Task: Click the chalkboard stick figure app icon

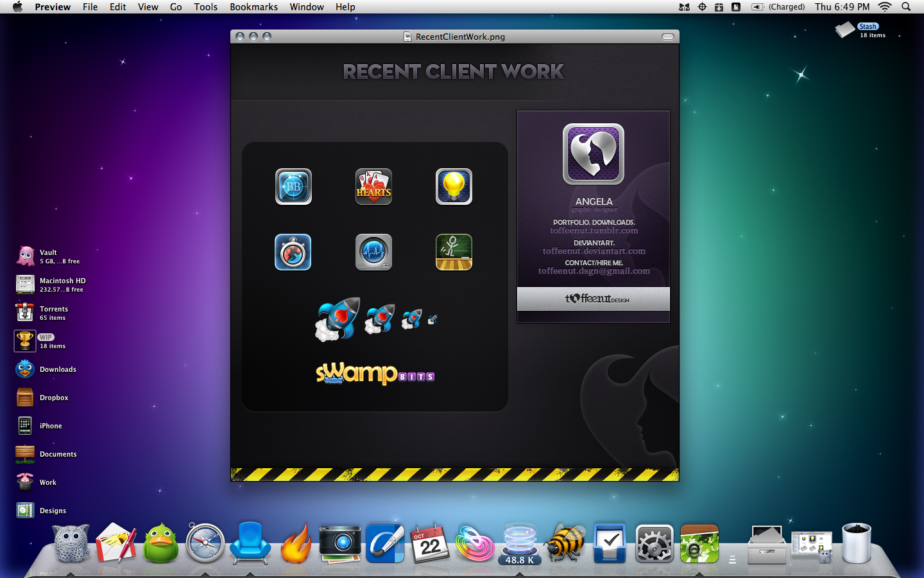Action: coord(454,252)
